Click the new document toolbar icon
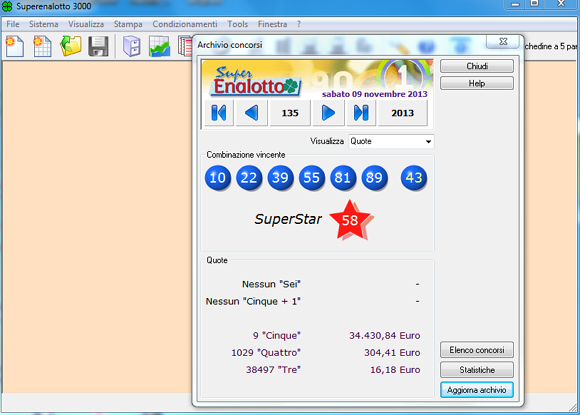580x415 pixels. click(15, 46)
